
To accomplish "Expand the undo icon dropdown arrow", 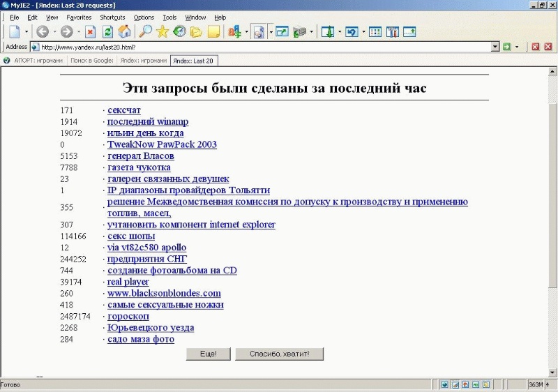I will coord(363,32).
